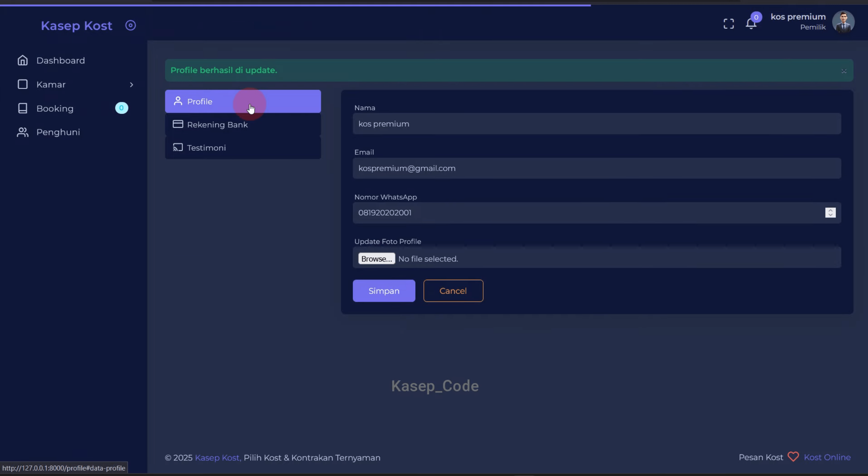
Task: Select the Profile tab
Action: [243, 102]
